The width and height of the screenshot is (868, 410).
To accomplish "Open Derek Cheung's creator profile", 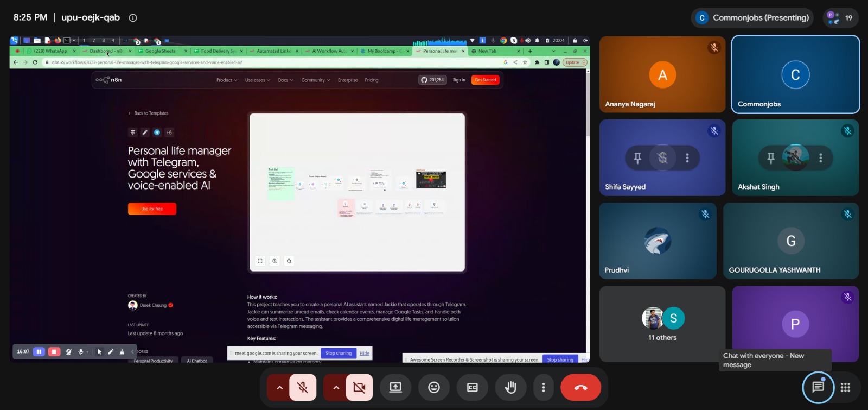I will (x=150, y=305).
